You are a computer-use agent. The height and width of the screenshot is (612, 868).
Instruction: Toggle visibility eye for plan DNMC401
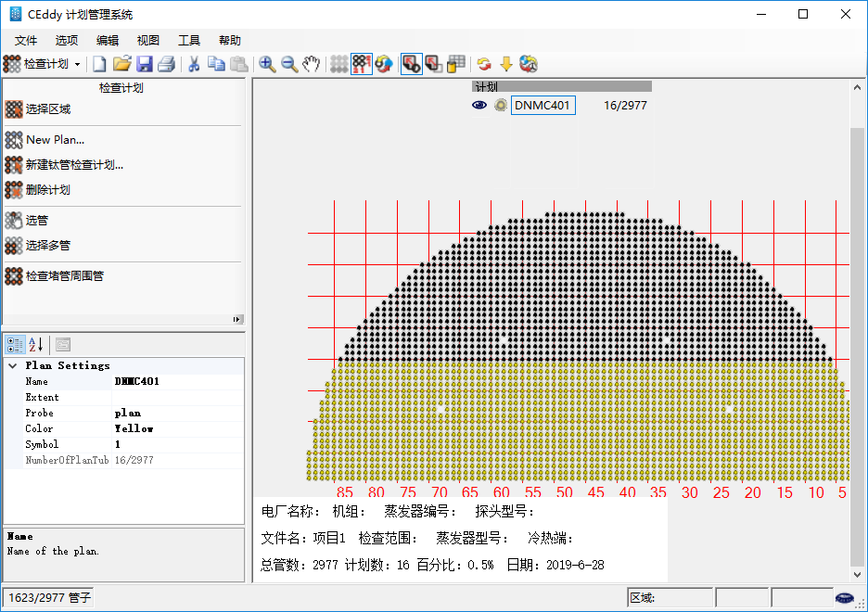point(479,106)
